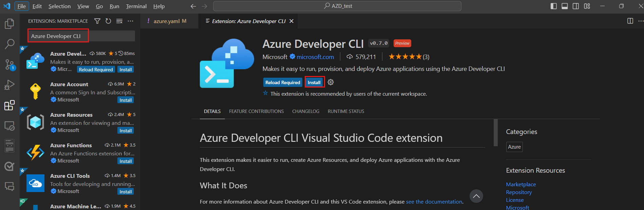Open the Explorer view in activity bar
Viewport: 644px width, 210px height.
click(10, 24)
